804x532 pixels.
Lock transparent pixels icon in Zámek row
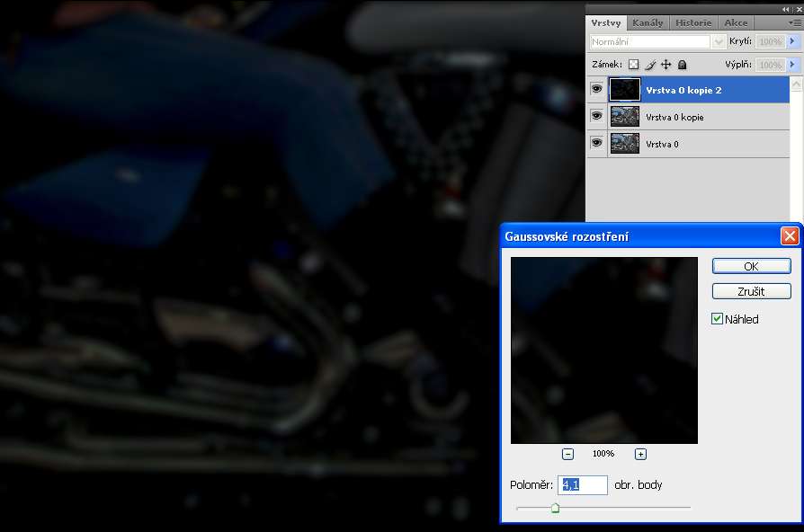633,65
